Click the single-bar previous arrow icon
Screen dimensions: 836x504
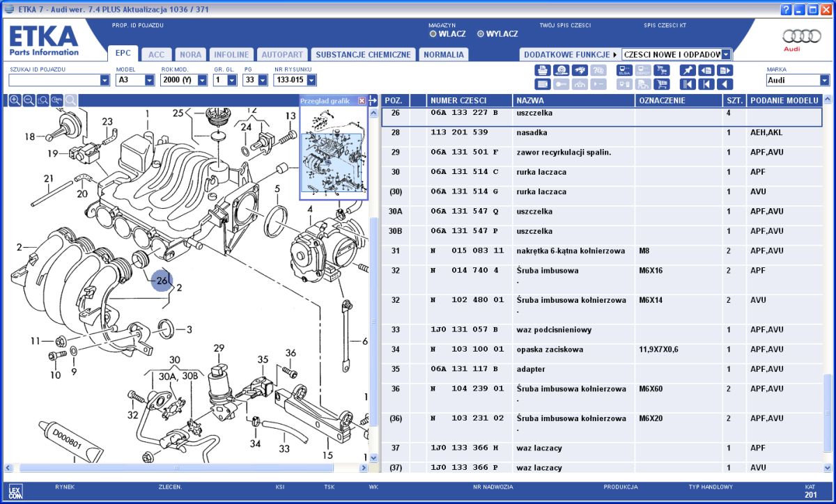706,84
